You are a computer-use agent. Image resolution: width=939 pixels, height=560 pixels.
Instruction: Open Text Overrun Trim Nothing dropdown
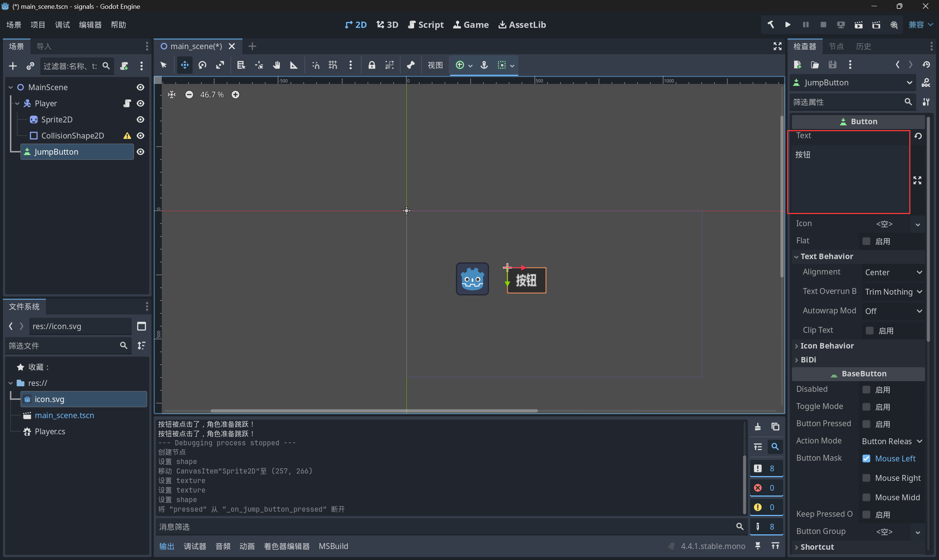point(892,292)
